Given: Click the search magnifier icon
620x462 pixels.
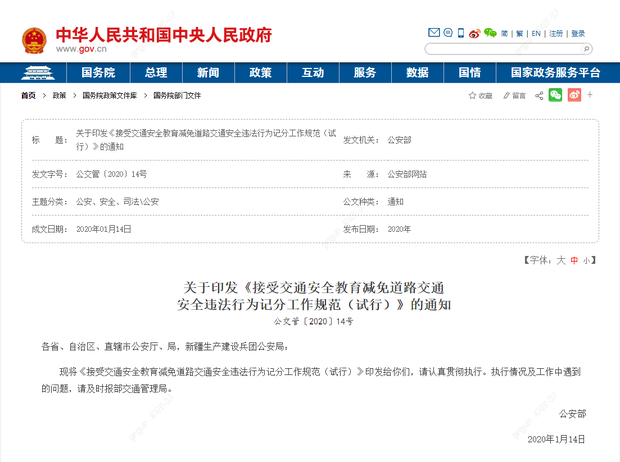Looking at the screenshot, I should (586, 49).
